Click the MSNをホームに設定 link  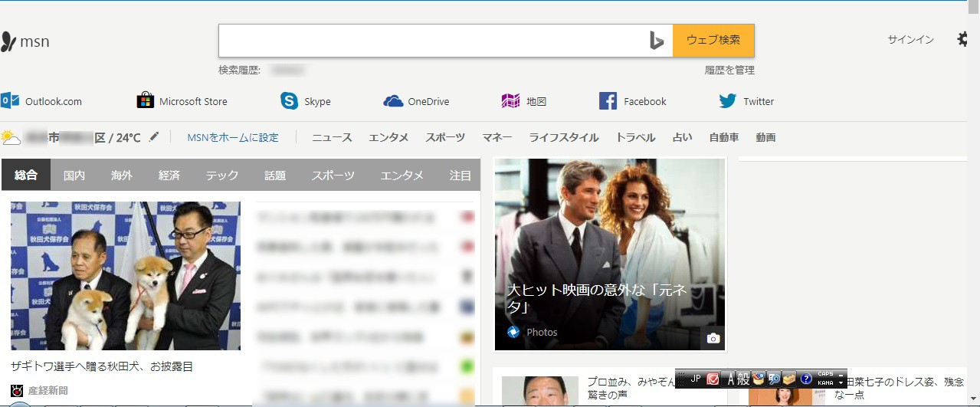click(x=233, y=138)
